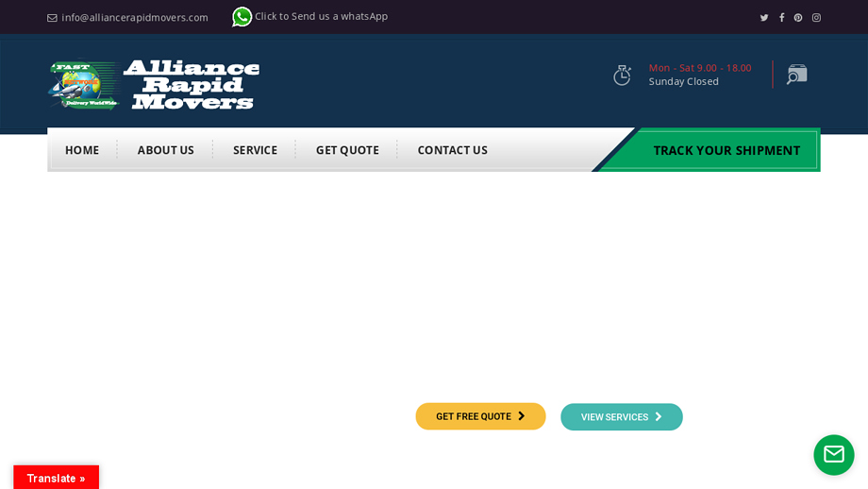Open the Instagram profile icon
Image resolution: width=868 pixels, height=489 pixels.
click(816, 18)
